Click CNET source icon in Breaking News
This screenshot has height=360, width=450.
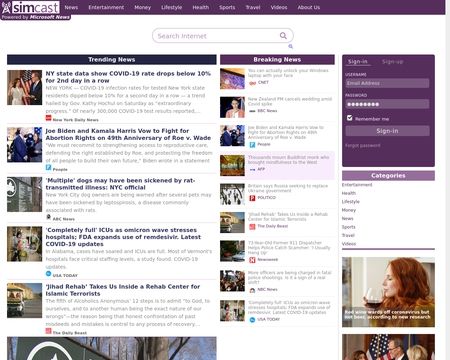[x=252, y=83]
